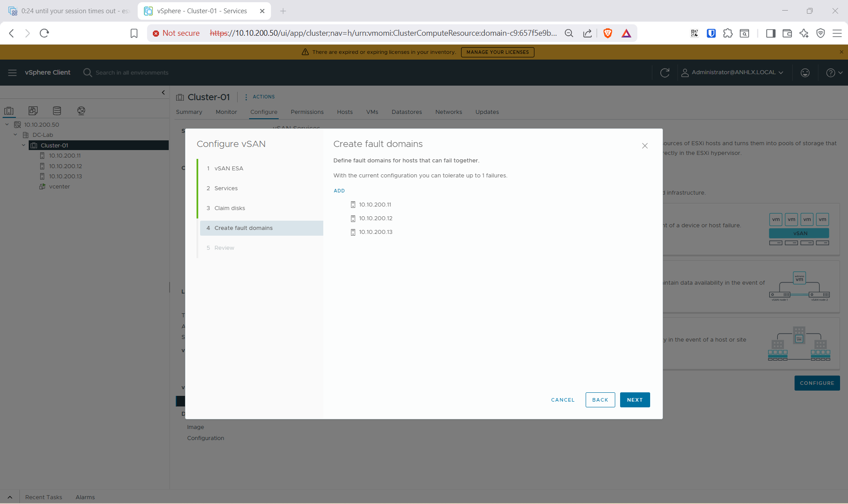The height and width of the screenshot is (504, 848).
Task: Switch to the Monitor tab
Action: (226, 112)
